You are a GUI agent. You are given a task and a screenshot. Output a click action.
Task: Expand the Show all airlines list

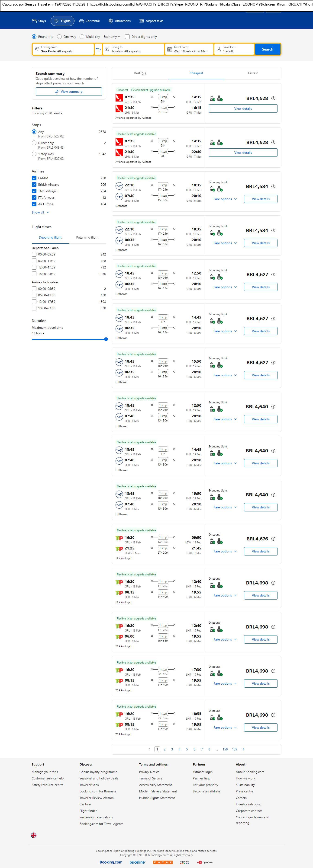(40, 213)
